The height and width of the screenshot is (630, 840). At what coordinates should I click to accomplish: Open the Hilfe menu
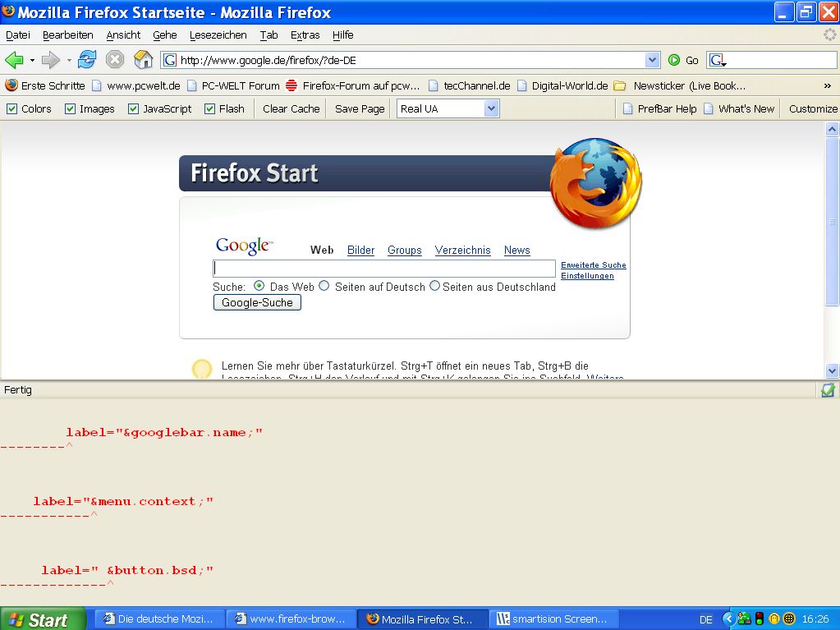[343, 35]
